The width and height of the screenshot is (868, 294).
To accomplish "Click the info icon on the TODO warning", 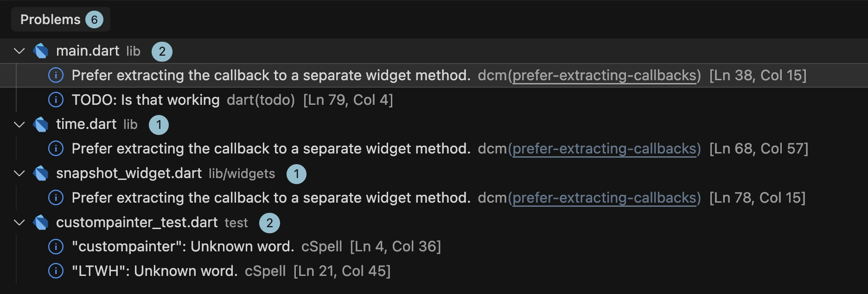I will pos(56,99).
